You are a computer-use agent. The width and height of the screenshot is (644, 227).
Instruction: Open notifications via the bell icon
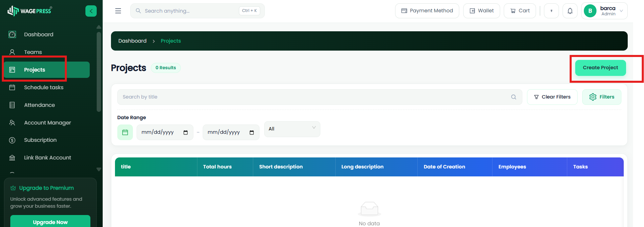tap(570, 11)
